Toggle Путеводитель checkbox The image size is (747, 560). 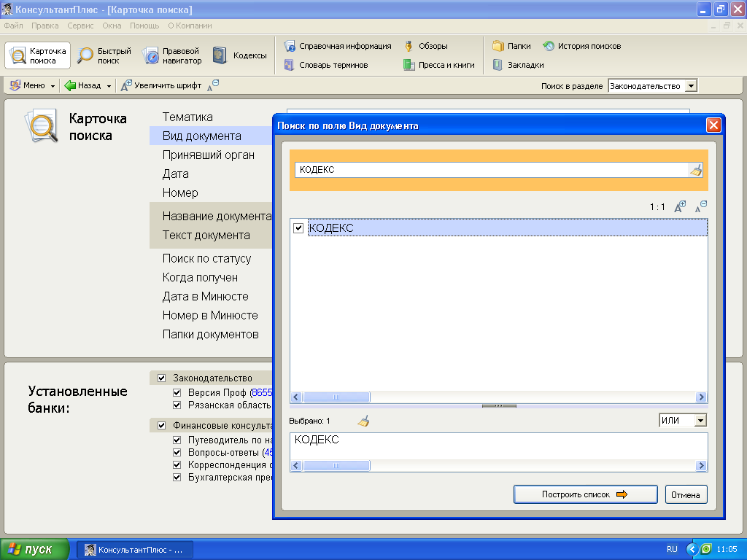coord(177,440)
